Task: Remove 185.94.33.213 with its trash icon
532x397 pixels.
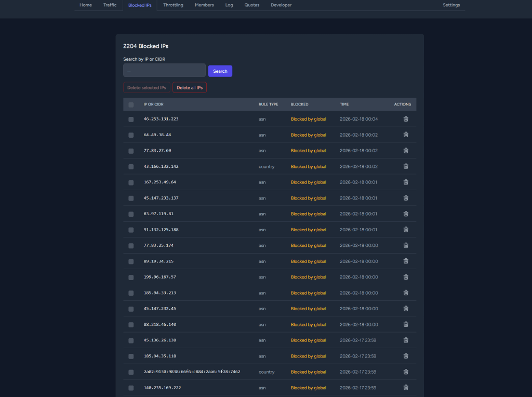Action: (x=406, y=293)
